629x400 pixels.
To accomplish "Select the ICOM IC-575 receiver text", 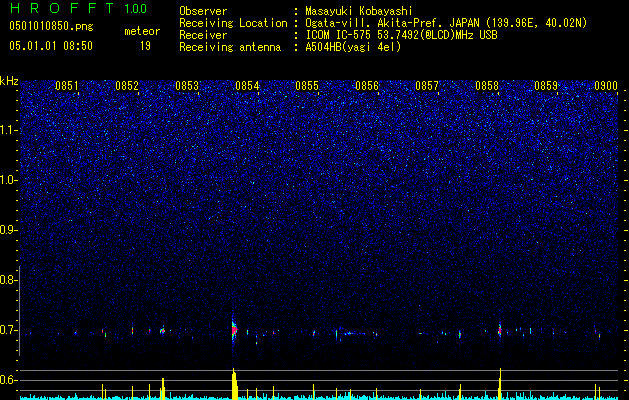I will 402,35.
